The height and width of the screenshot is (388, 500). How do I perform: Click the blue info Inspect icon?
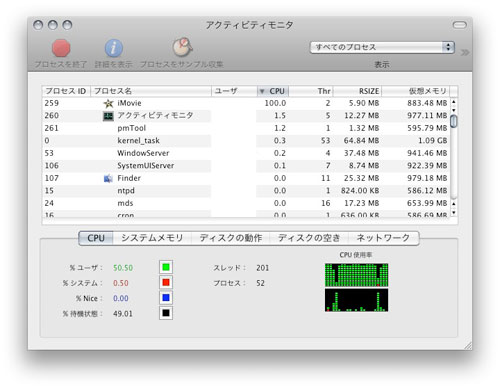tap(114, 48)
